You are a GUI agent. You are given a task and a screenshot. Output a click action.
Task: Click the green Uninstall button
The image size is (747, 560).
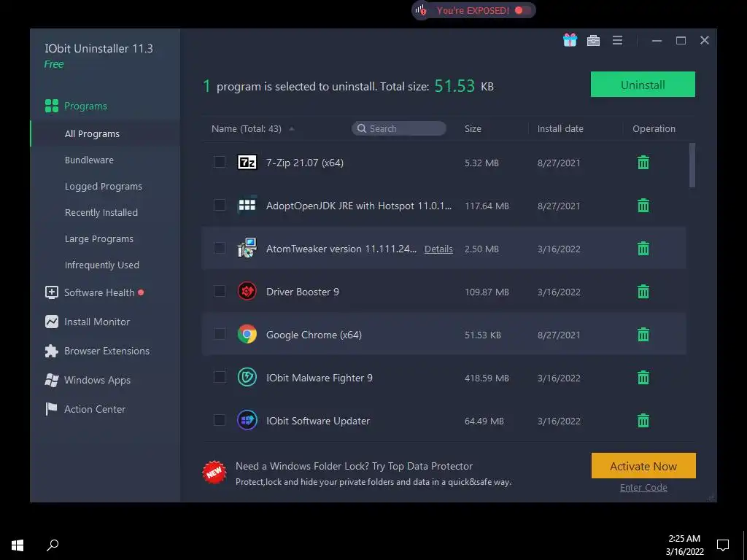tap(643, 85)
